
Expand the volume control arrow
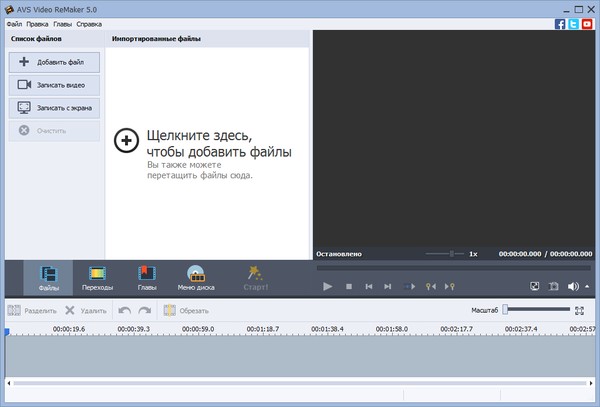tap(586, 287)
